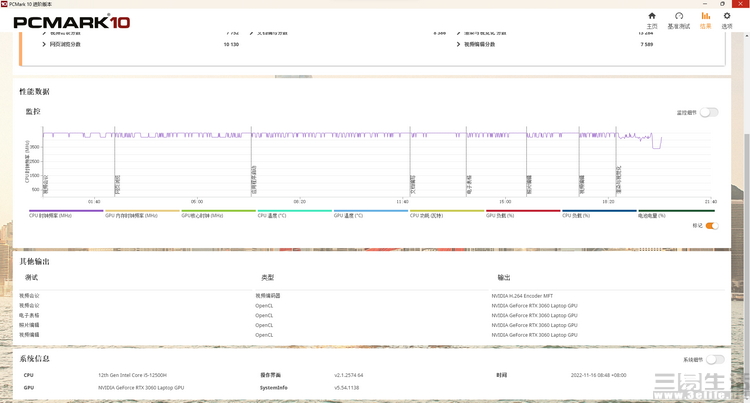Click the GPU 负载 (%) legend label
The image size is (750, 403).
pos(500,215)
